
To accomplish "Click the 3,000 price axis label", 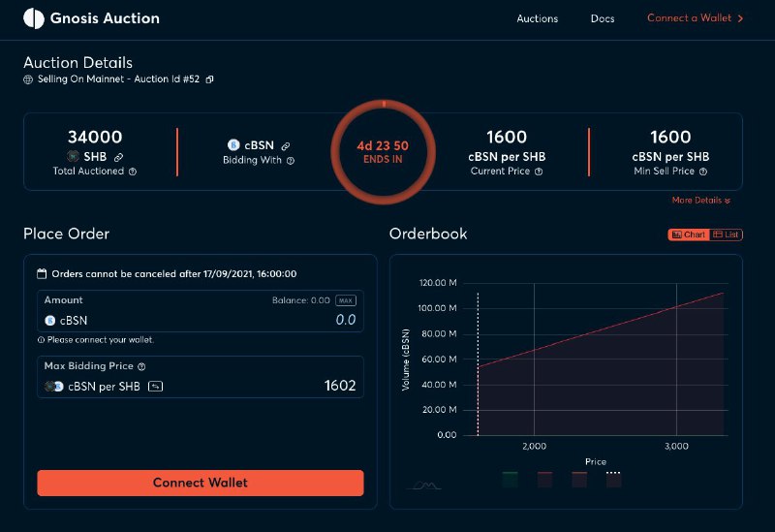I will (x=676, y=446).
